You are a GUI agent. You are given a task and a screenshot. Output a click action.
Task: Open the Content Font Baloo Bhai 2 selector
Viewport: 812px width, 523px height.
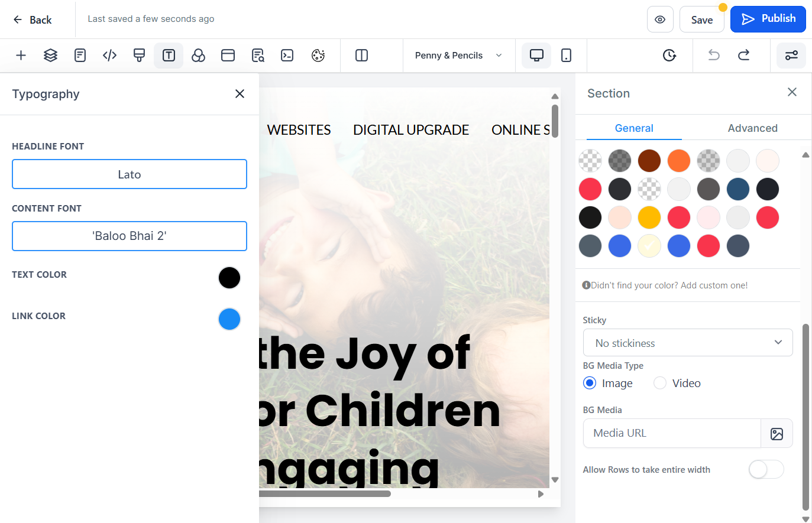tap(130, 236)
